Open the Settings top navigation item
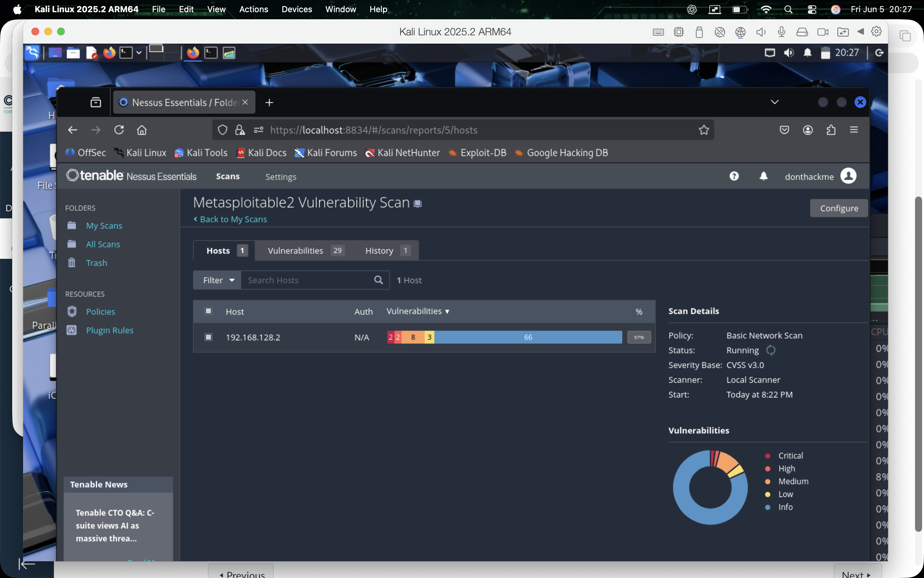The height and width of the screenshot is (578, 924). pyautogui.click(x=281, y=177)
